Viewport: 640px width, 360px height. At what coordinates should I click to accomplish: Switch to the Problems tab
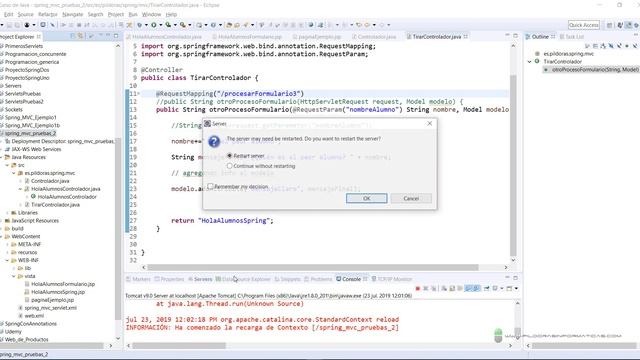coord(318,279)
